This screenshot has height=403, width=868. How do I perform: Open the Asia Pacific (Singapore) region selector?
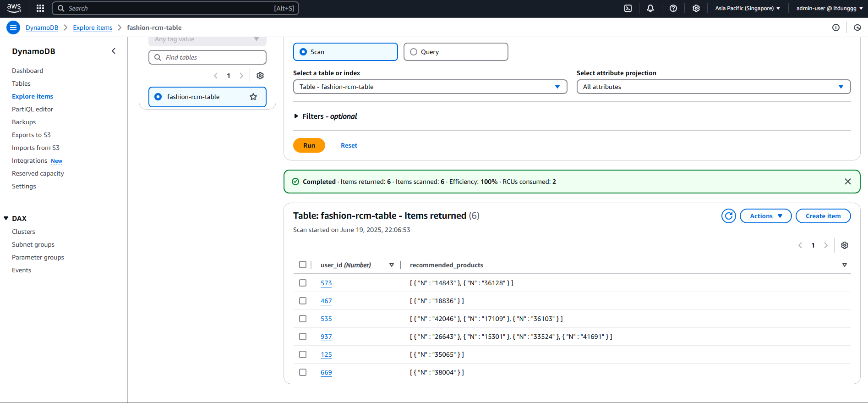pyautogui.click(x=748, y=8)
